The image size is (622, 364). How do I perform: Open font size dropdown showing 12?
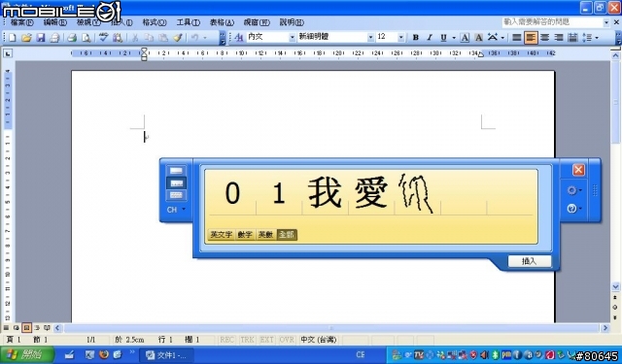[x=401, y=38]
